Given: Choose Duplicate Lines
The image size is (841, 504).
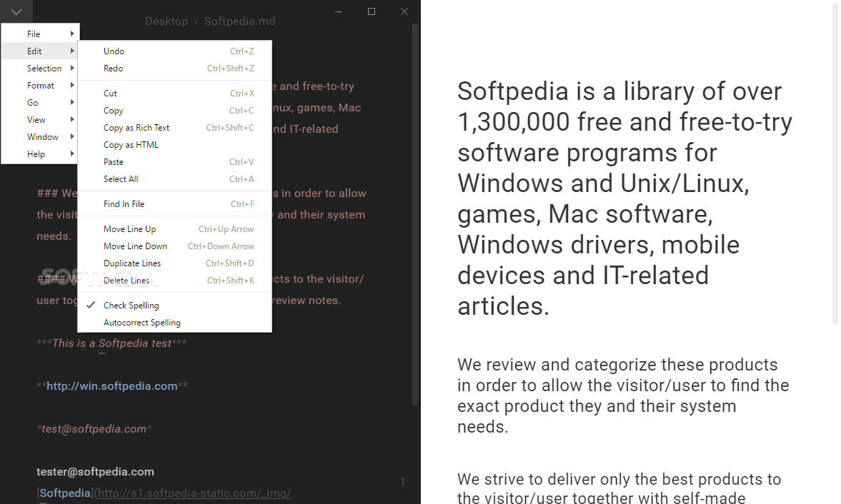Looking at the screenshot, I should point(175,263).
